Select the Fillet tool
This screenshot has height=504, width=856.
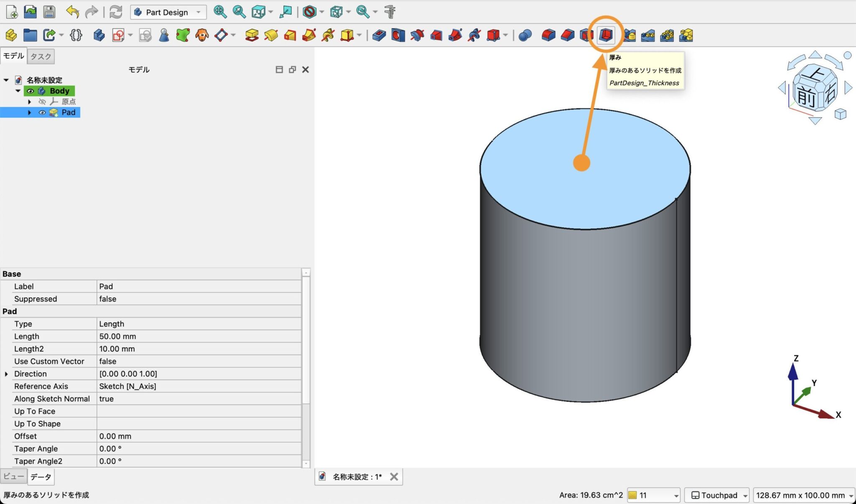tap(548, 36)
